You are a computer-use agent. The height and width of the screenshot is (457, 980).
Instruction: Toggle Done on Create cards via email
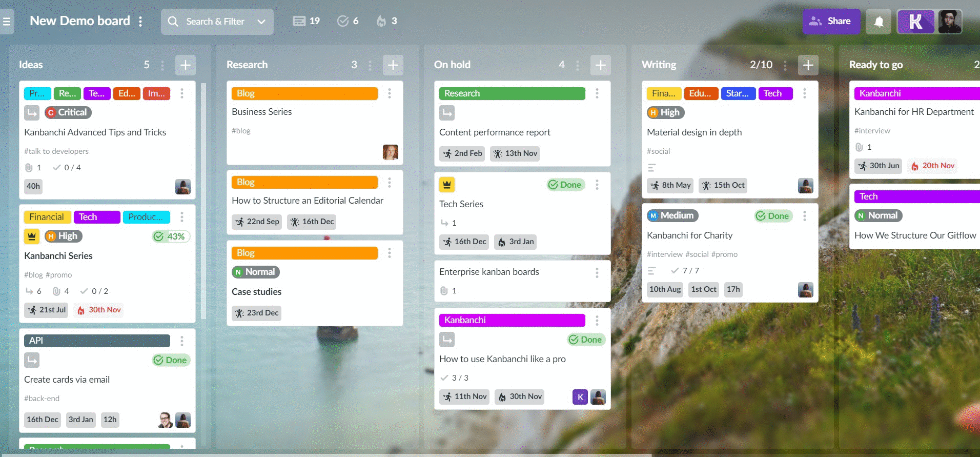pyautogui.click(x=171, y=360)
